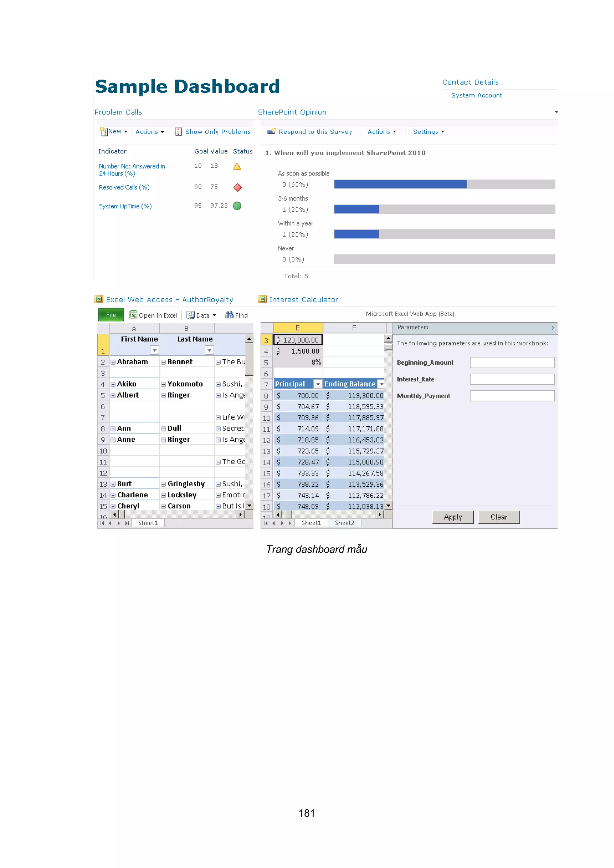This screenshot has height=868, width=614.
Task: Click the Find binoculars icon
Action: tap(229, 315)
